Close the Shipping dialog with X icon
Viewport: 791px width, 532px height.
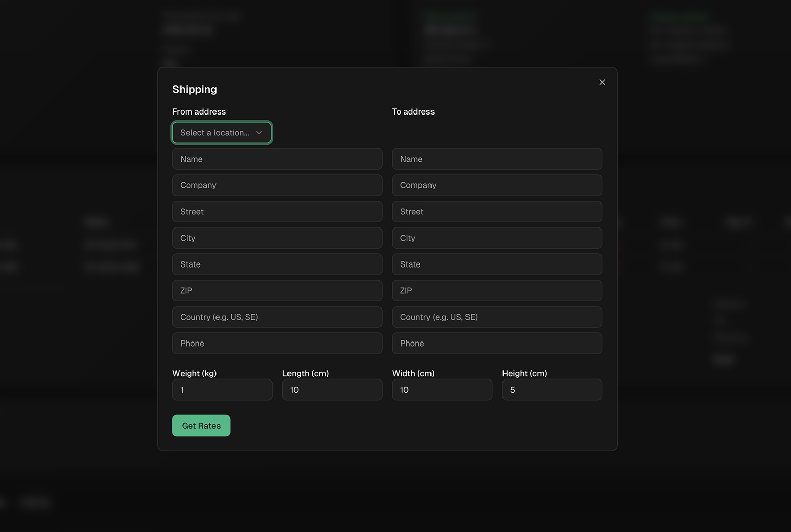pyautogui.click(x=602, y=82)
